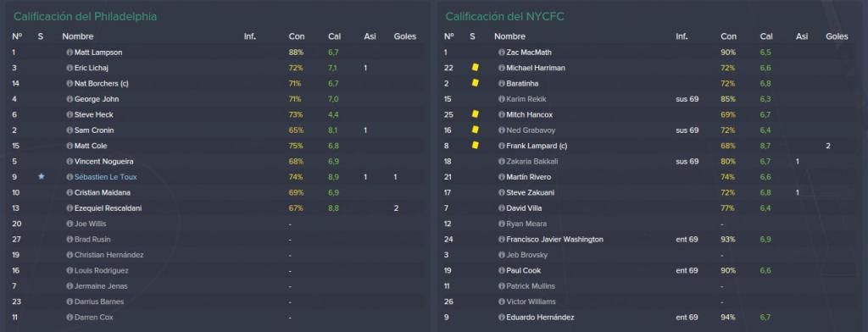Sort NYCFC table by Con column

click(728, 36)
